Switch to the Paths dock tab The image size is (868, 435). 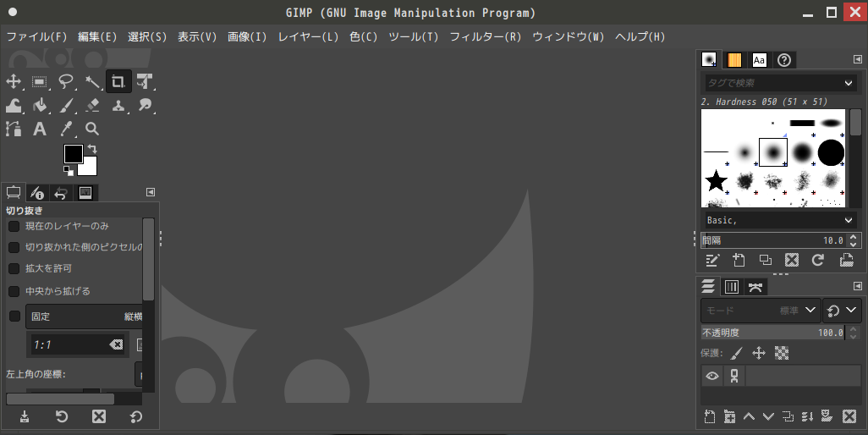[x=755, y=287]
